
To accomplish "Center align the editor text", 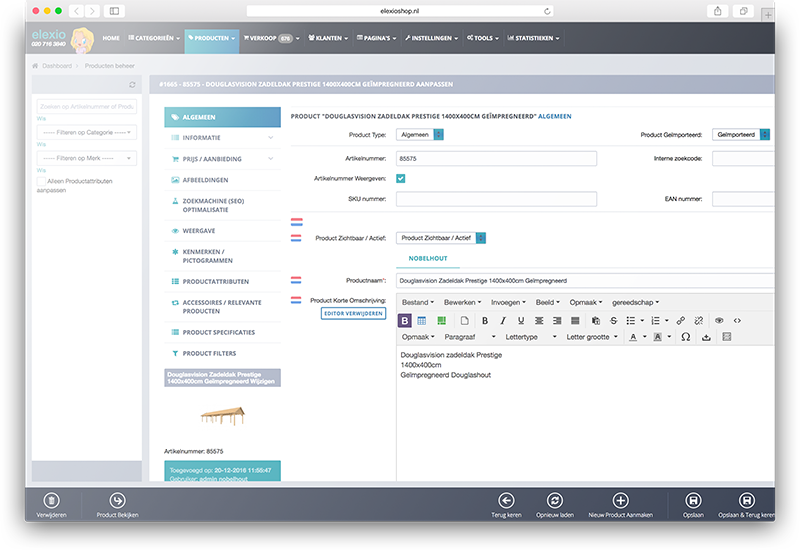I will pos(539,320).
